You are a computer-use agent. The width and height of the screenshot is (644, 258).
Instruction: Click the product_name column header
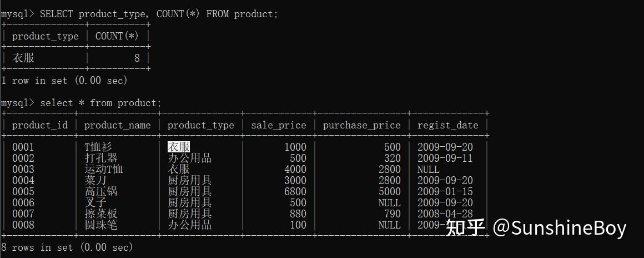(x=117, y=125)
